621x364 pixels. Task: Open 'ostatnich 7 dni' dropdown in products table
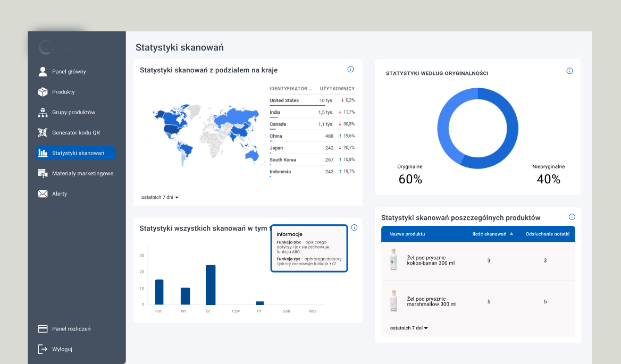(x=409, y=328)
